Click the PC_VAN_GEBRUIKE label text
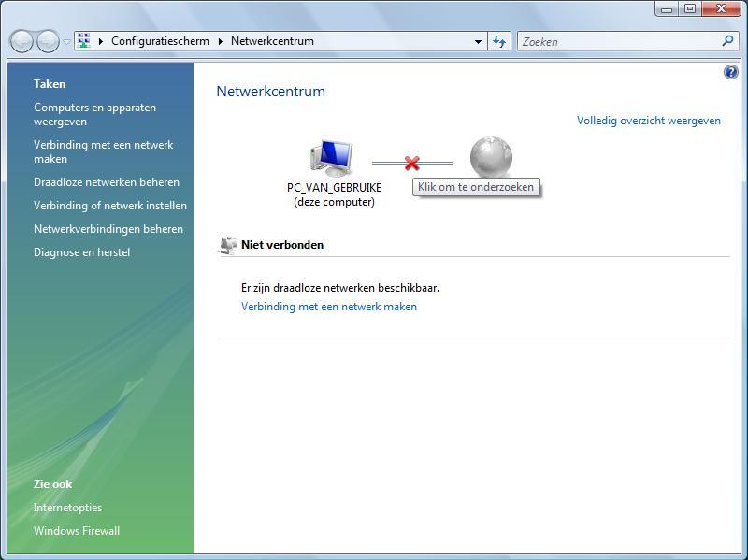Image resolution: width=748 pixels, height=560 pixels. (x=334, y=188)
